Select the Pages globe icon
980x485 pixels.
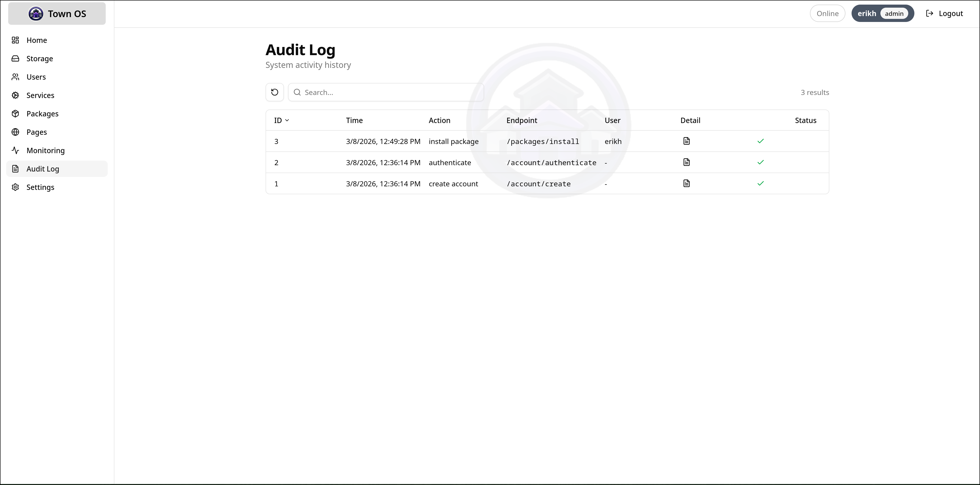coord(16,132)
